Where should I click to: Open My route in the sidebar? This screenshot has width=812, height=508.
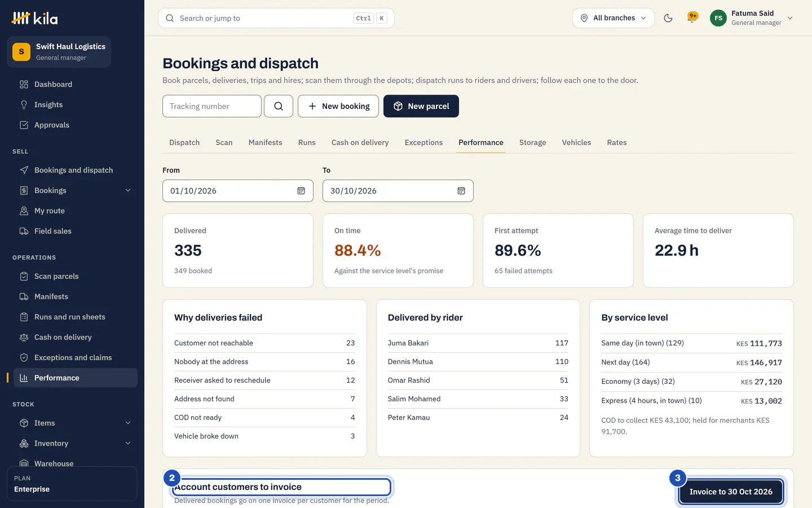click(76, 211)
